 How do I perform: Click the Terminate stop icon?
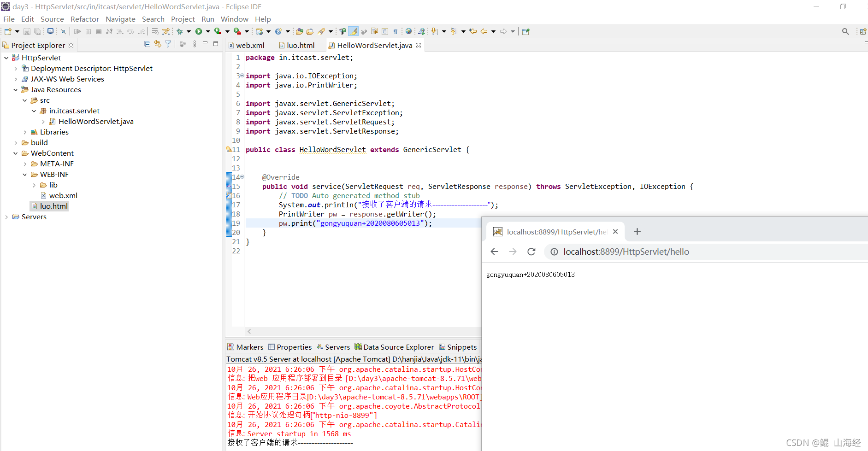click(99, 31)
